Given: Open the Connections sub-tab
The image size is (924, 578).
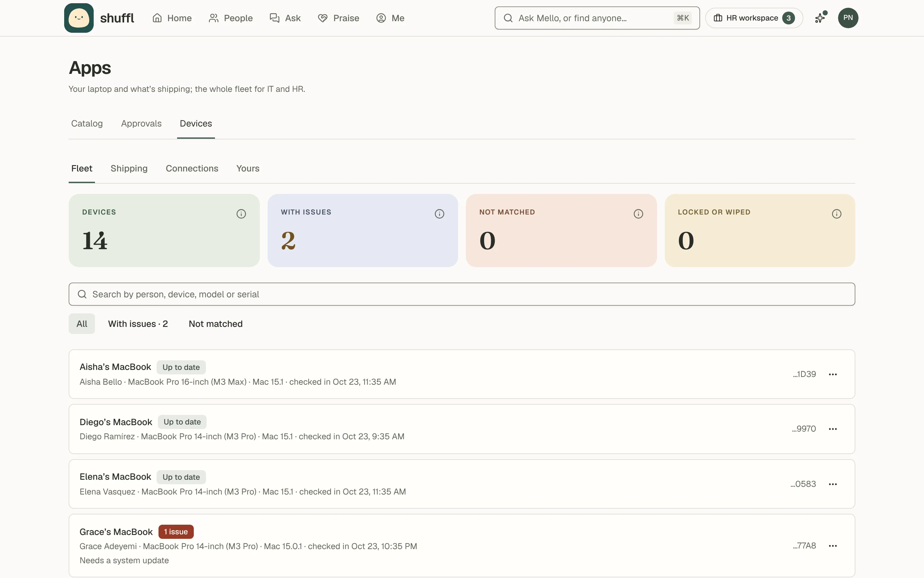Looking at the screenshot, I should tap(192, 169).
